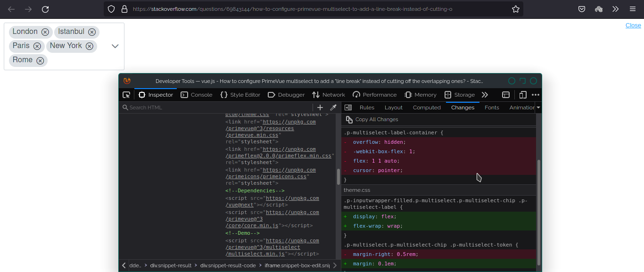The width and height of the screenshot is (644, 272).
Task: Focus the Search HTML field
Action: [216, 107]
